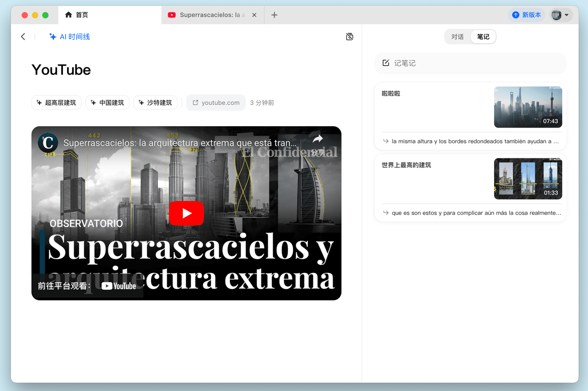Click the back arrow icon

tap(23, 37)
